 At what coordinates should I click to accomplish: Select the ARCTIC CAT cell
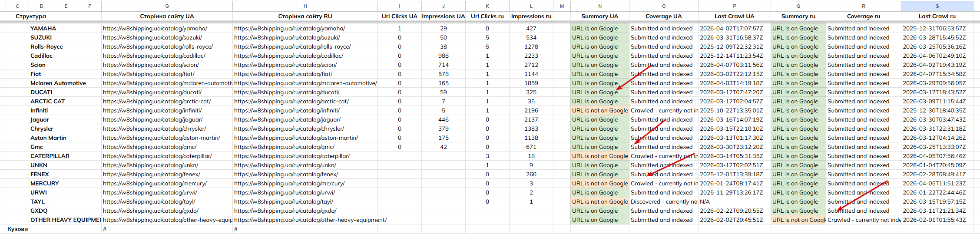click(x=47, y=102)
